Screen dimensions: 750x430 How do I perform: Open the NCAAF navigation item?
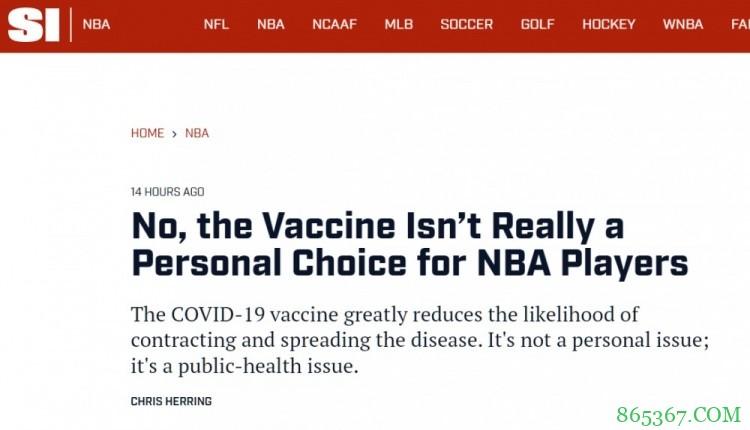click(x=334, y=24)
